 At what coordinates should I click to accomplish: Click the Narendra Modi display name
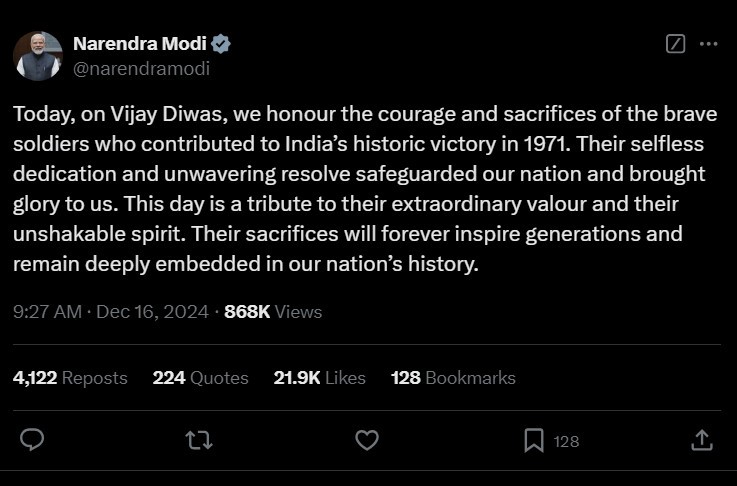pos(140,44)
